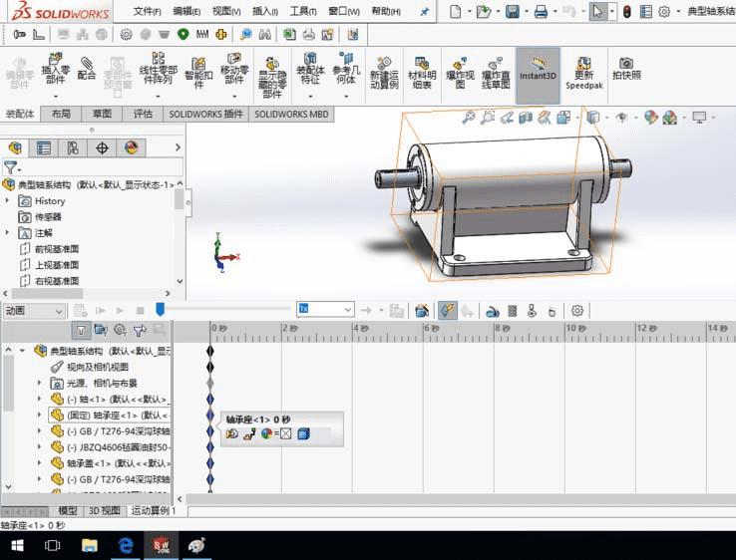Image resolution: width=736 pixels, height=560 pixels.
Task: Open the DisplayManager color-ball panel tab
Action: [x=130, y=148]
